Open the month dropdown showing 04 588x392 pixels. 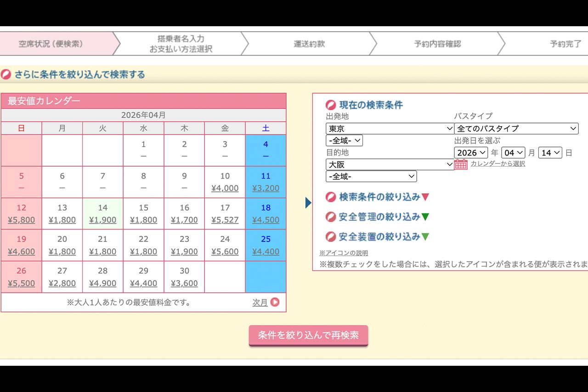click(x=513, y=153)
